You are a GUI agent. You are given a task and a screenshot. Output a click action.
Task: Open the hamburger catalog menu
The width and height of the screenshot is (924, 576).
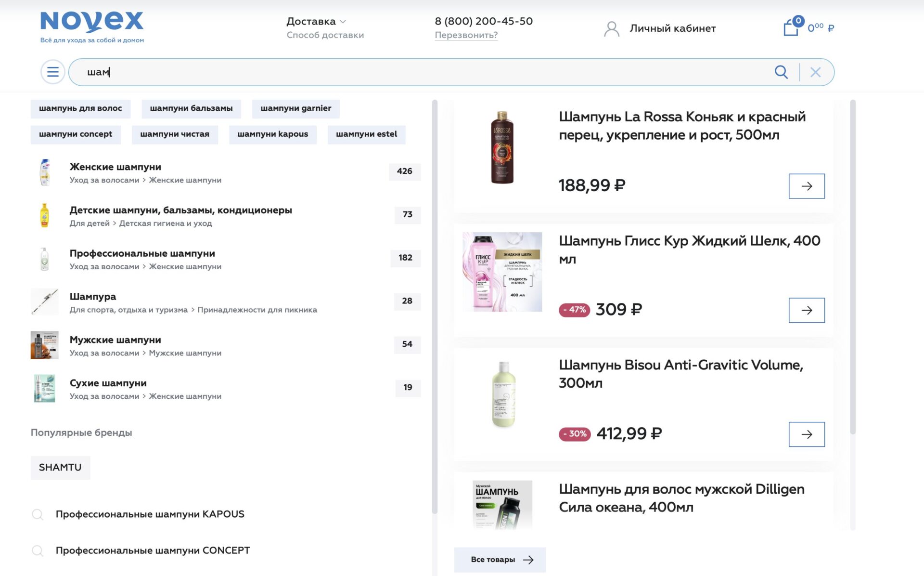click(53, 72)
